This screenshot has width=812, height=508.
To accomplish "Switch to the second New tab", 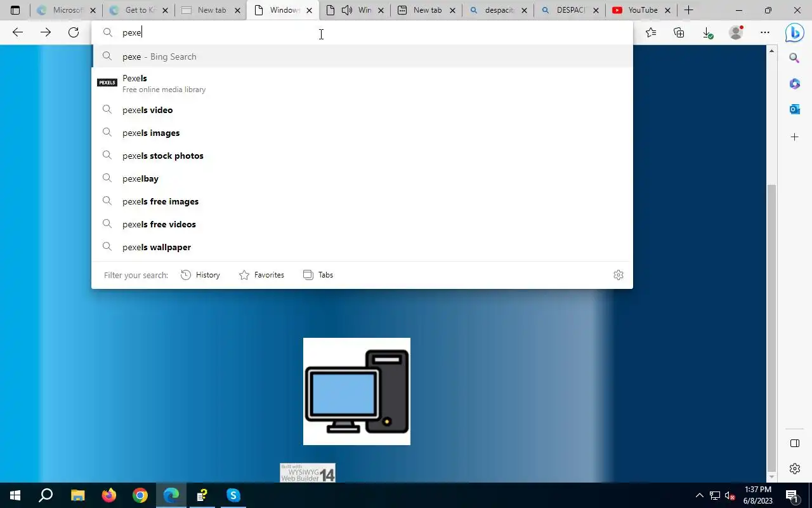I will click(426, 10).
